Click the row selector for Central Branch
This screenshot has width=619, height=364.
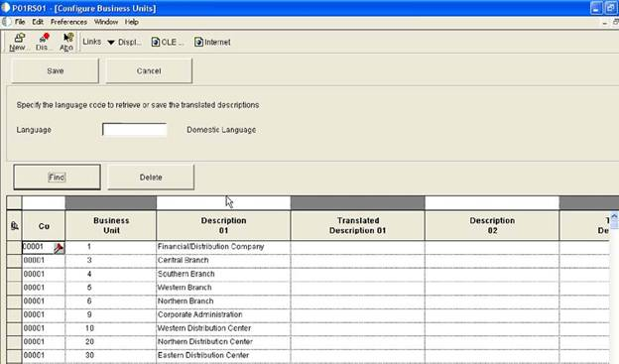14,260
